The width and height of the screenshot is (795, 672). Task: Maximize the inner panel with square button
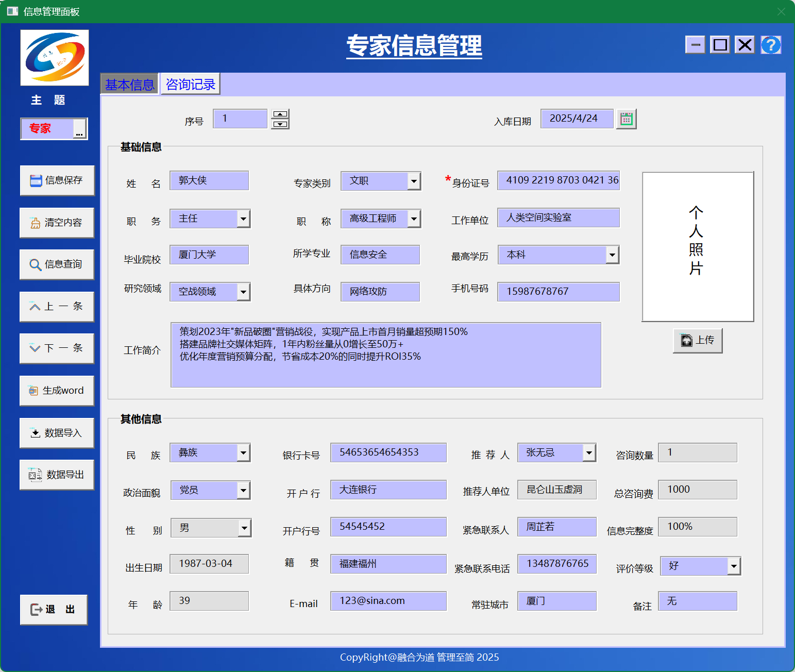(720, 45)
